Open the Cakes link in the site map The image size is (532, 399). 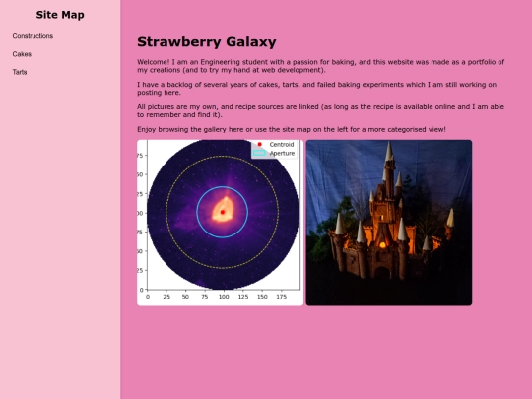click(22, 54)
